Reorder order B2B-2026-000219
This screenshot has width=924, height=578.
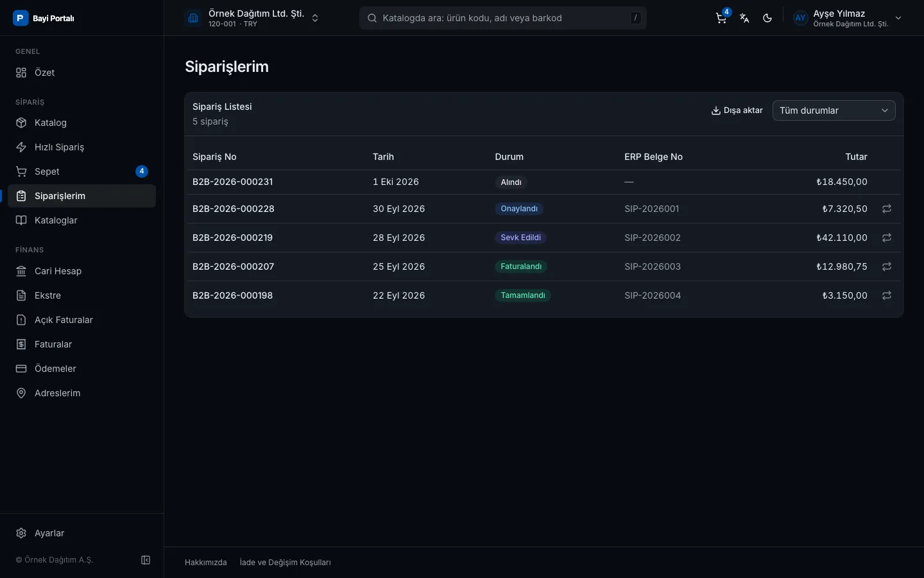[x=887, y=238]
